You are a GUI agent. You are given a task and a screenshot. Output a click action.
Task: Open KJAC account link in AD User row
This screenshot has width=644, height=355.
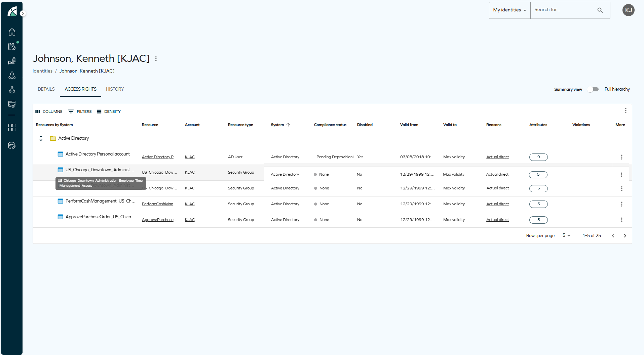click(x=190, y=157)
